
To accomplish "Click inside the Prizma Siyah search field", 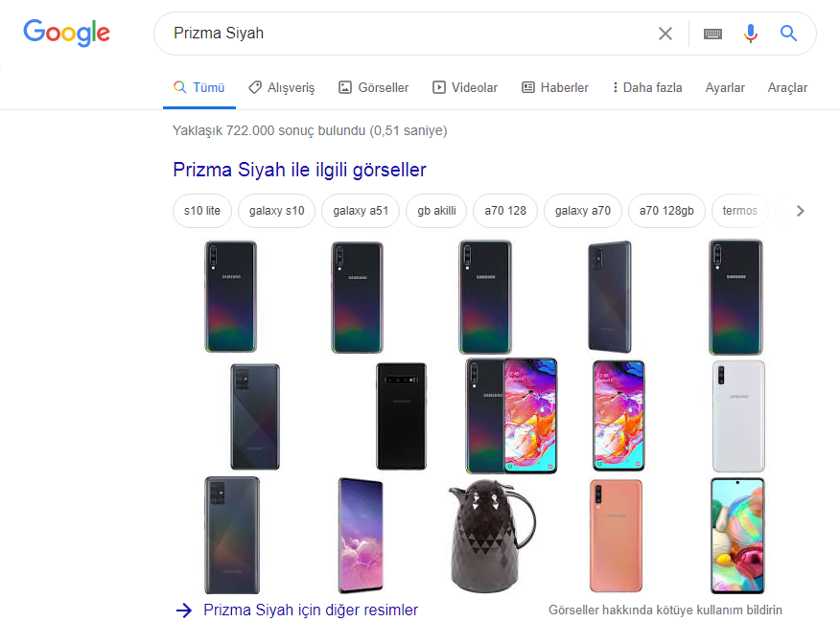I will pos(408,34).
